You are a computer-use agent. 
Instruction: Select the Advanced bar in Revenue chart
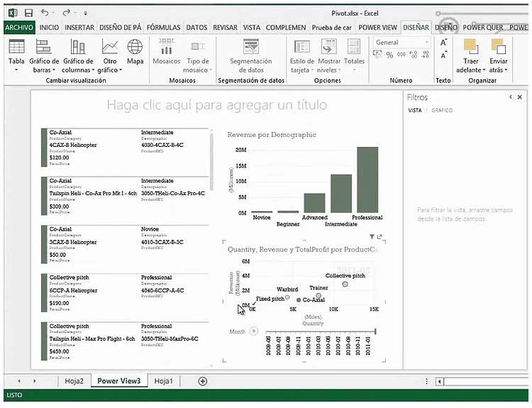tap(314, 203)
